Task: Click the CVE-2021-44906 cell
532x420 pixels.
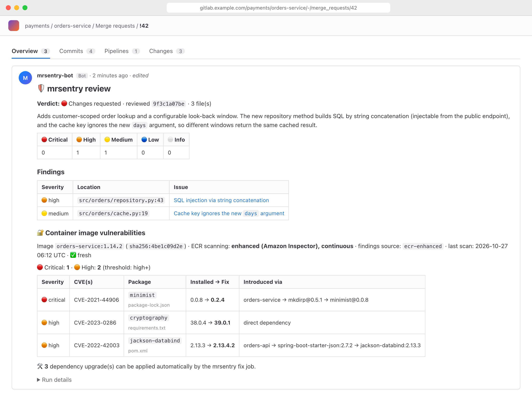Action: click(97, 300)
